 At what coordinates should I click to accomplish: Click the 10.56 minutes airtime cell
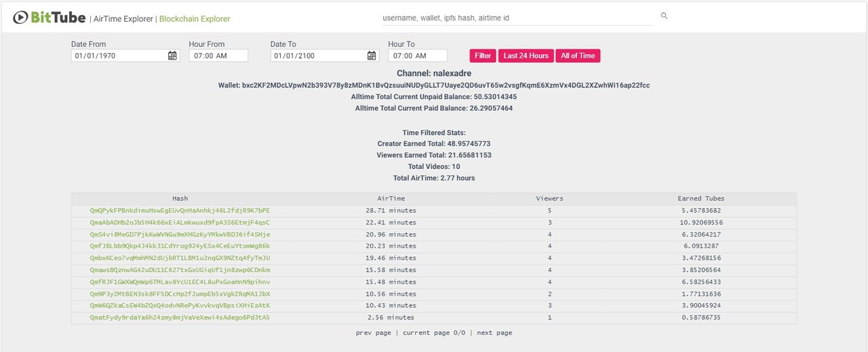391,294
